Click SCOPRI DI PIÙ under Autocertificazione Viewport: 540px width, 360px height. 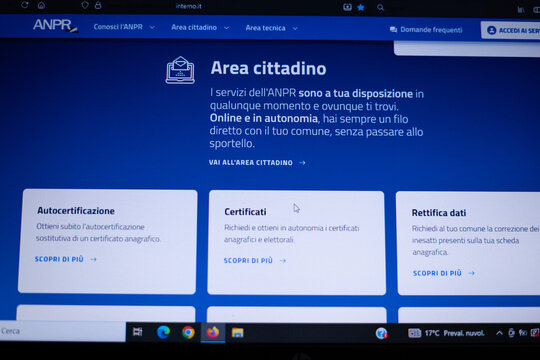click(x=65, y=259)
